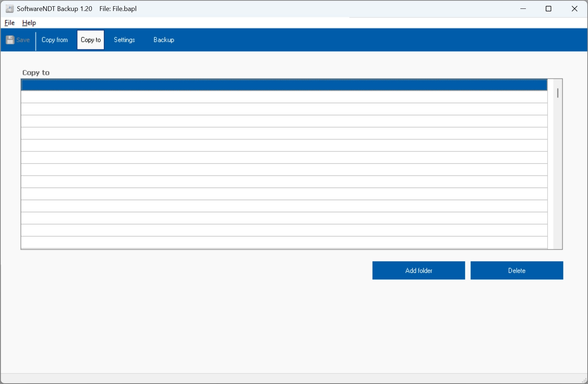Click the Delete button
Image resolution: width=588 pixels, height=384 pixels.
516,271
